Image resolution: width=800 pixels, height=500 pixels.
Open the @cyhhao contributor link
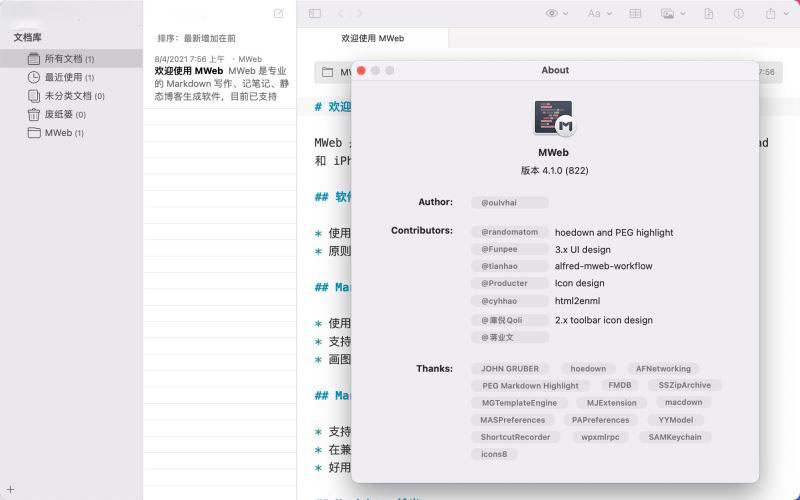tap(510, 301)
